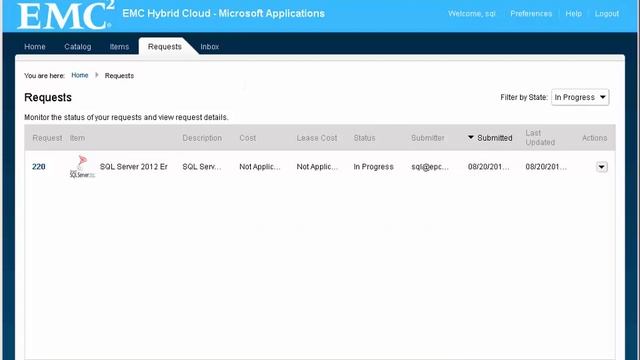Click the Actions column header
Image resolution: width=640 pixels, height=360 pixels.
pyautogui.click(x=594, y=138)
